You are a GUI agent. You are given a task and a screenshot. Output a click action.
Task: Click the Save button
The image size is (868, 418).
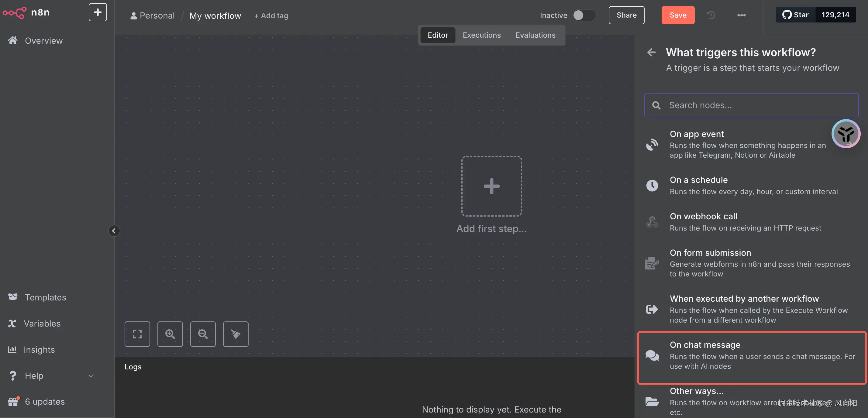[x=678, y=15]
